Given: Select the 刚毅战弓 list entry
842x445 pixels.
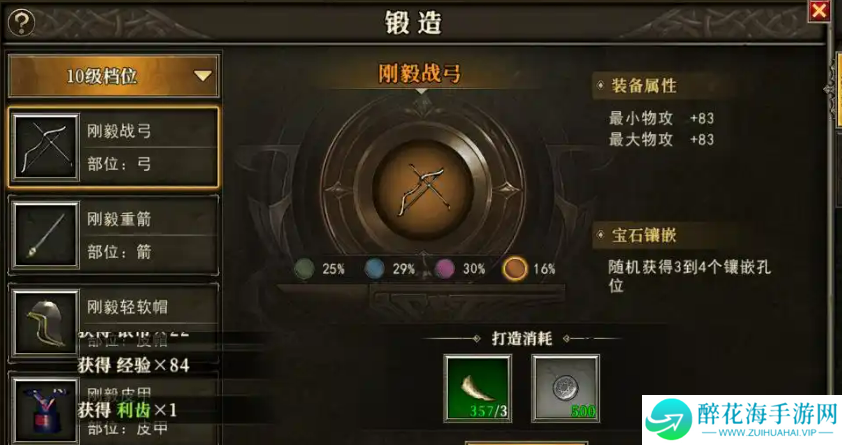Looking at the screenshot, I should tap(113, 147).
